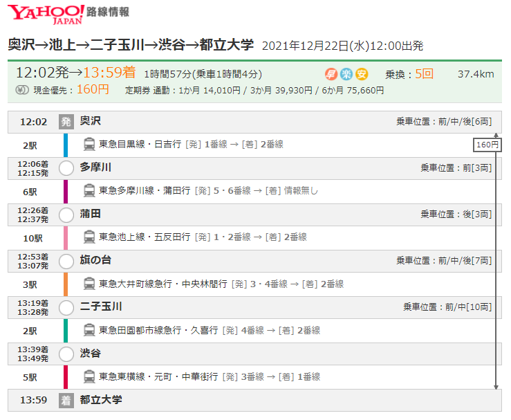This screenshot has height=420, width=511.
Task: Click train icon for 東急大井町線急行
Action: [89, 284]
